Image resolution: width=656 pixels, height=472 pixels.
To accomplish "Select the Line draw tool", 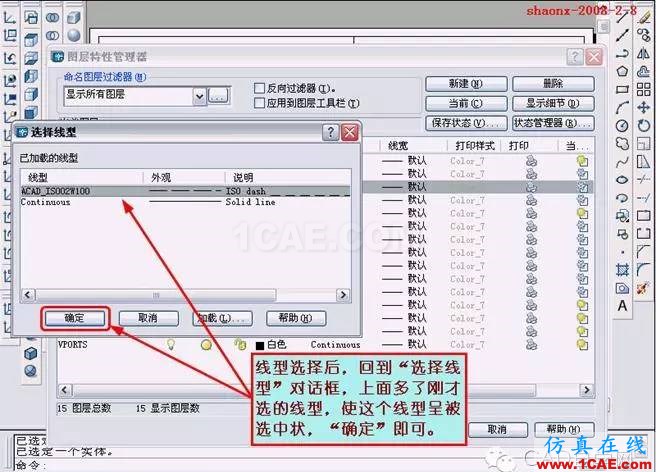I will click(623, 17).
